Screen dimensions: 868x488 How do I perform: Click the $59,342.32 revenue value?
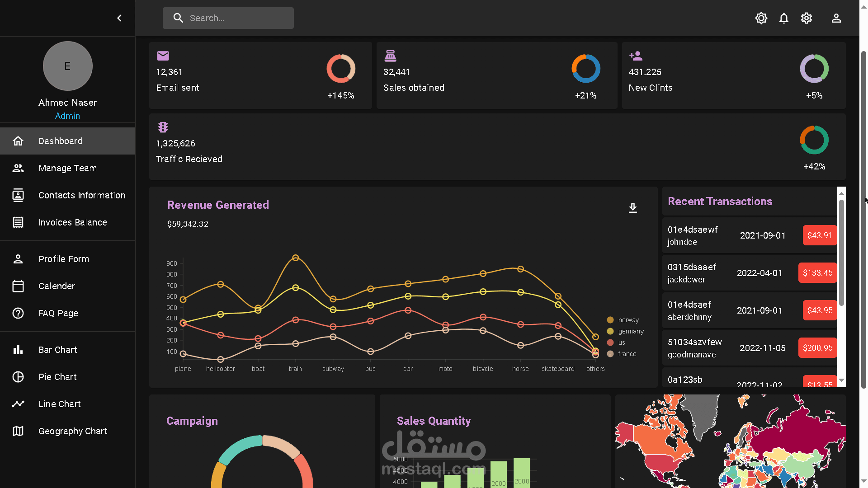pos(188,224)
